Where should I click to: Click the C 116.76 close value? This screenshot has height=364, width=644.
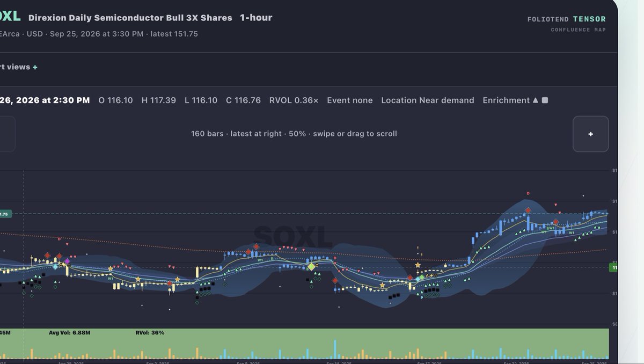244,100
